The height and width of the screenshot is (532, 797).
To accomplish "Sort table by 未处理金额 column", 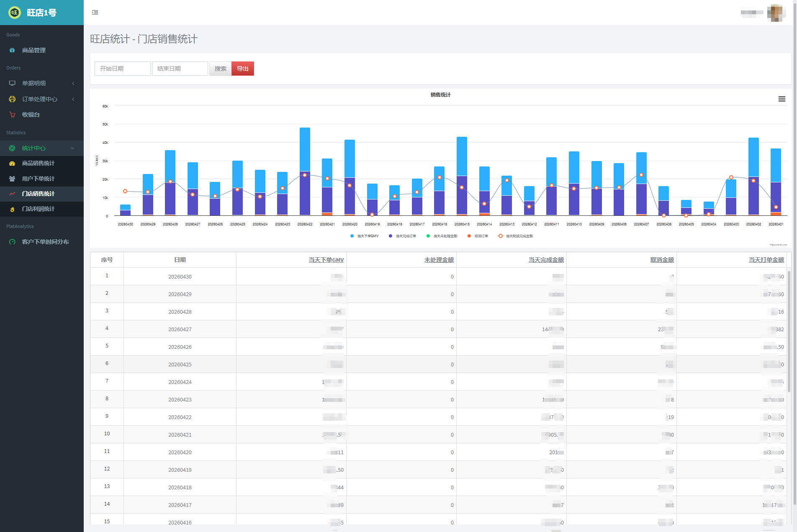I will (x=439, y=260).
